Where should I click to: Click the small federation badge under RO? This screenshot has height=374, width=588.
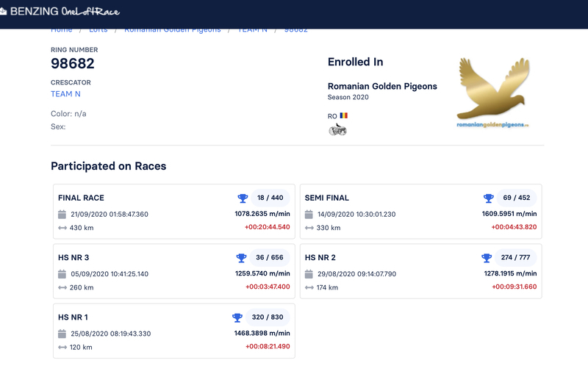337,130
